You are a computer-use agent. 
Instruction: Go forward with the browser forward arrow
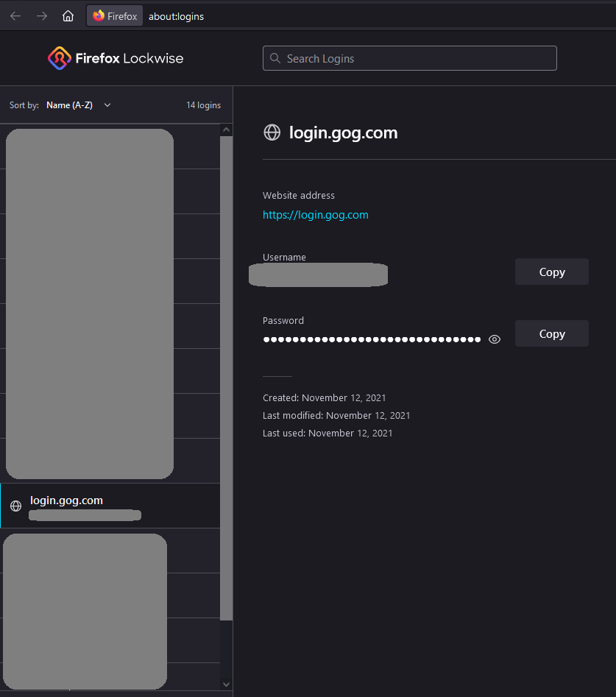(42, 16)
